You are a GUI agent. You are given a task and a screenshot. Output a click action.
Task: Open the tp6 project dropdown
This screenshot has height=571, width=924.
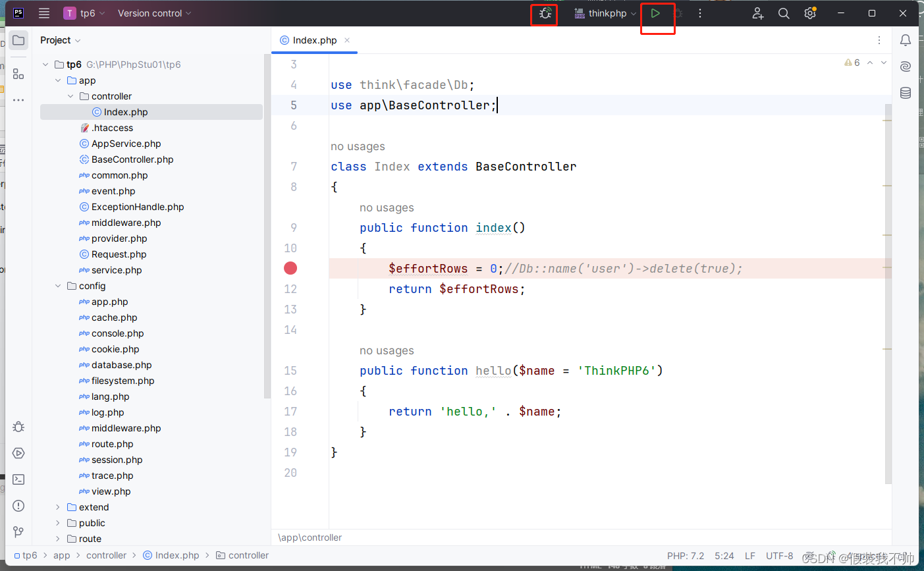(84, 13)
